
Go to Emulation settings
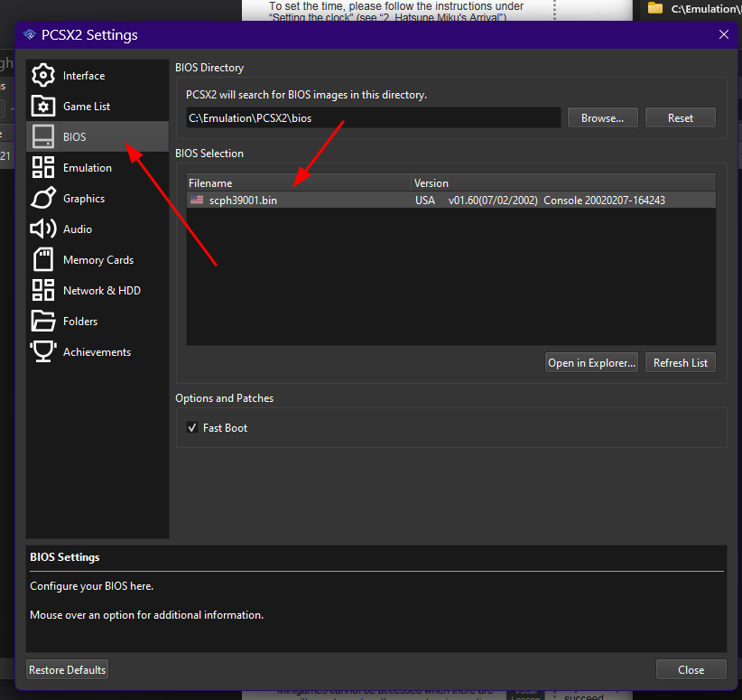[x=88, y=168]
